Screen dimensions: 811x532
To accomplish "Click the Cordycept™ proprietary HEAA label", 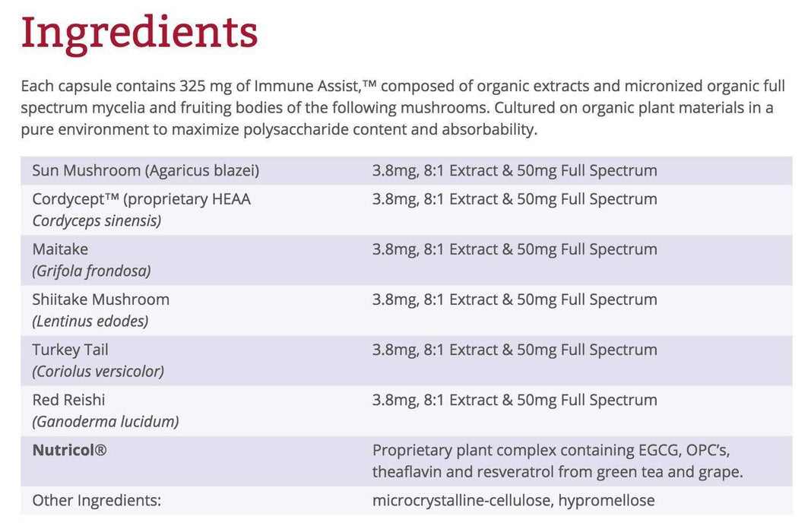I will point(141,199).
